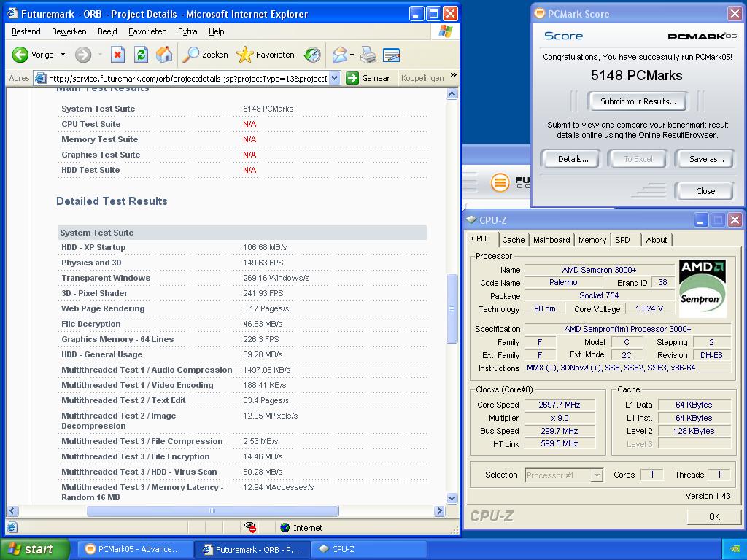This screenshot has height=560, width=747.
Task: Click the blocked privacy icon in the status bar
Action: (250, 527)
